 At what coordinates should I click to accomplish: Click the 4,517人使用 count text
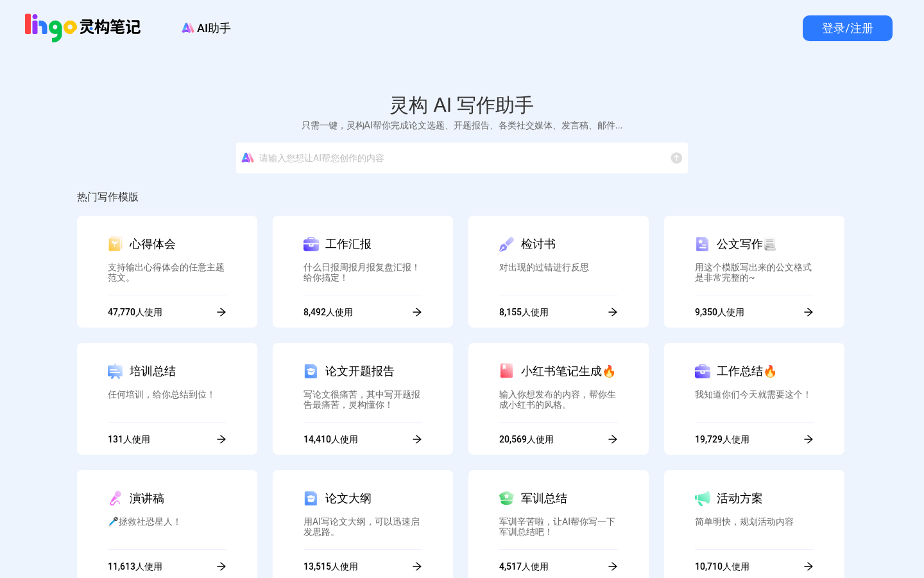(524, 566)
